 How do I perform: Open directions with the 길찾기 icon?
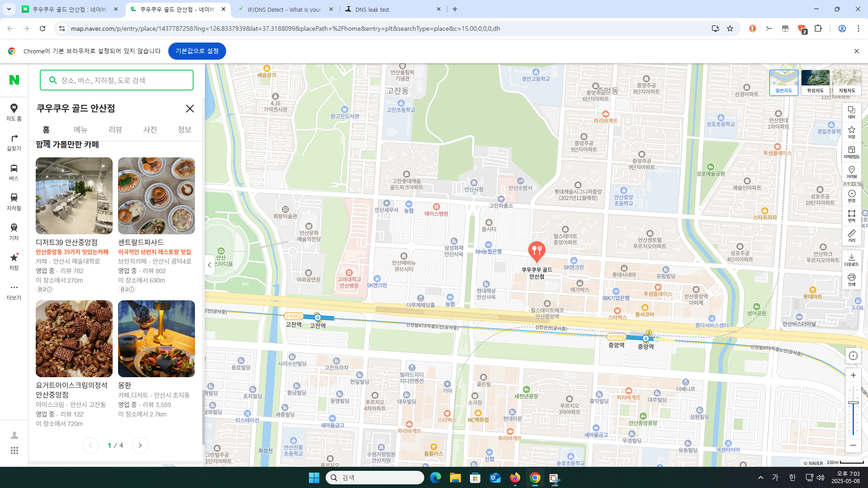[x=14, y=142]
